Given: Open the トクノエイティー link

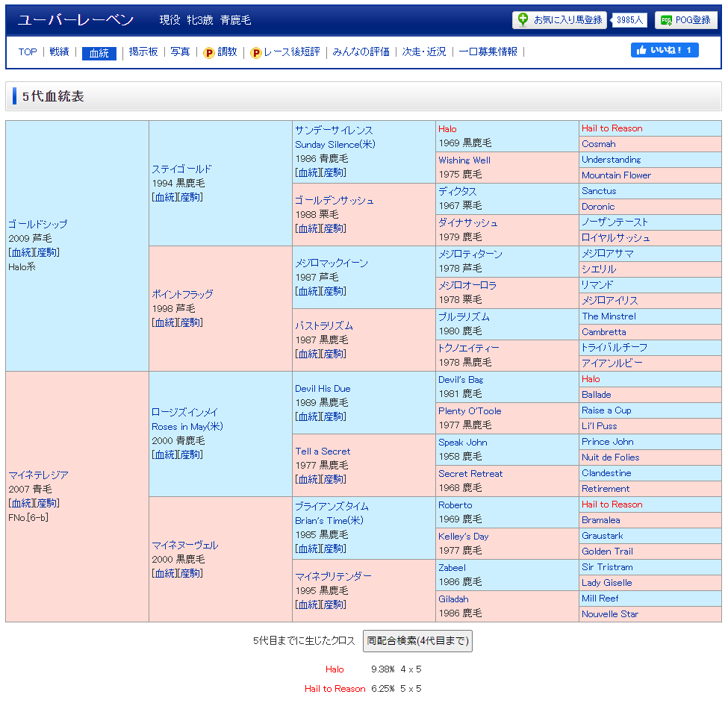Looking at the screenshot, I should pos(468,348).
